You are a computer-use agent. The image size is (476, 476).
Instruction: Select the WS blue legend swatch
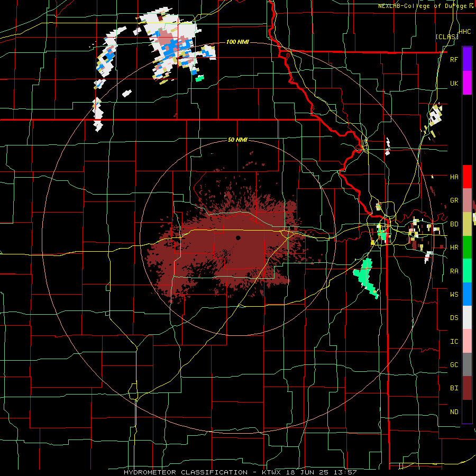[x=467, y=294]
